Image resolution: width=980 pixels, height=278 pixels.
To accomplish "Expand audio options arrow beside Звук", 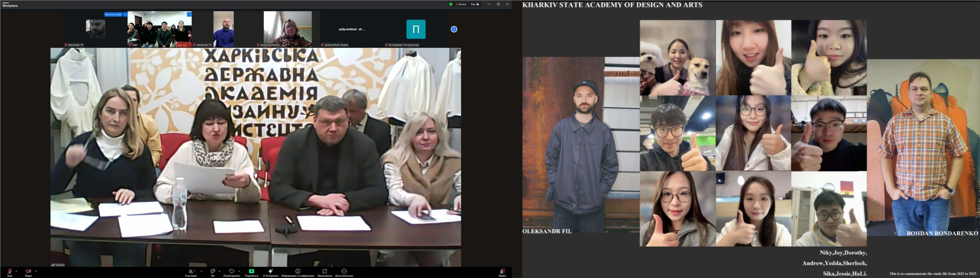I will pyautogui.click(x=16, y=271).
